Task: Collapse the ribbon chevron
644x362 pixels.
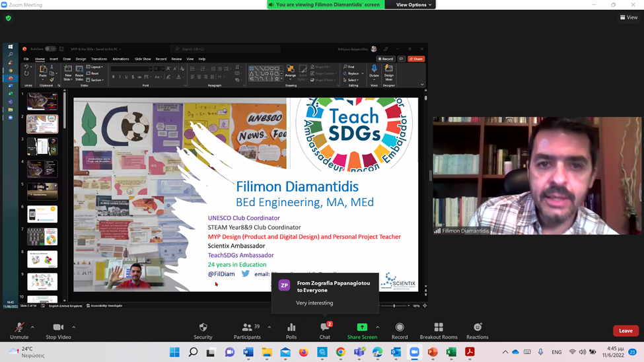Action: 422,85
